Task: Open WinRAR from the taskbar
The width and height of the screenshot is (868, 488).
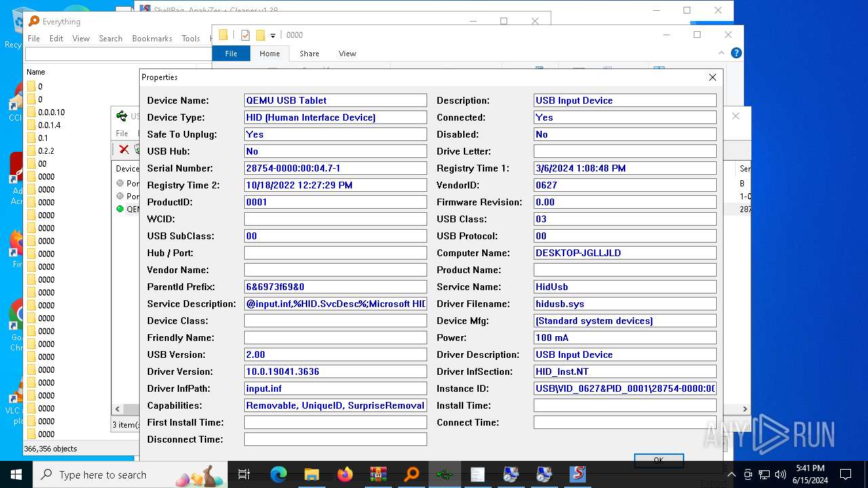Action: coord(378,474)
